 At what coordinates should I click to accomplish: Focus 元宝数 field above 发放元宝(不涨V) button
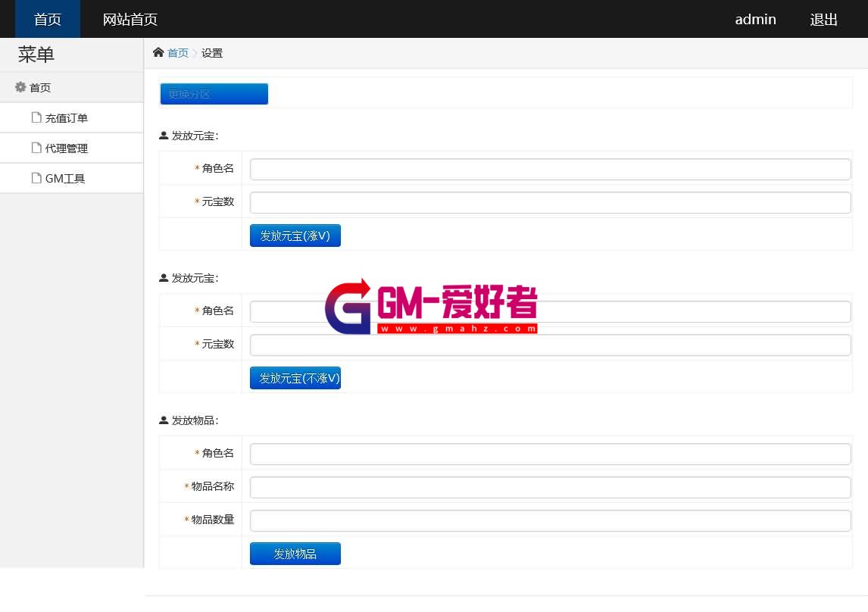(x=550, y=345)
